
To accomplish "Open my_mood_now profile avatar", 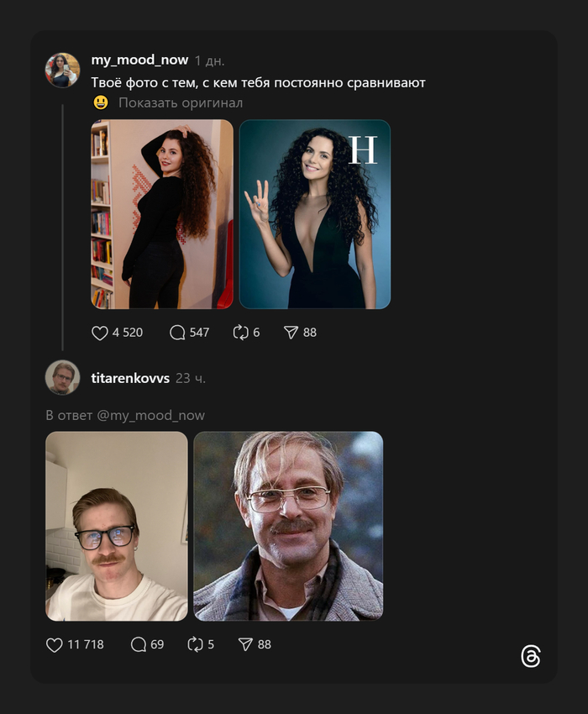I will click(62, 71).
